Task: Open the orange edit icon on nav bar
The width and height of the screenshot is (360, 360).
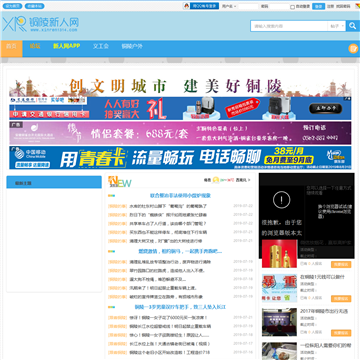Action: [353, 49]
